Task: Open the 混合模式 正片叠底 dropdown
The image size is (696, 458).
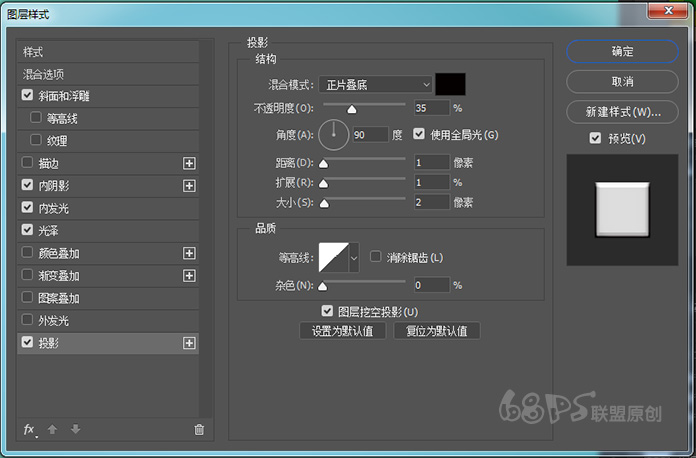Action: point(376,84)
